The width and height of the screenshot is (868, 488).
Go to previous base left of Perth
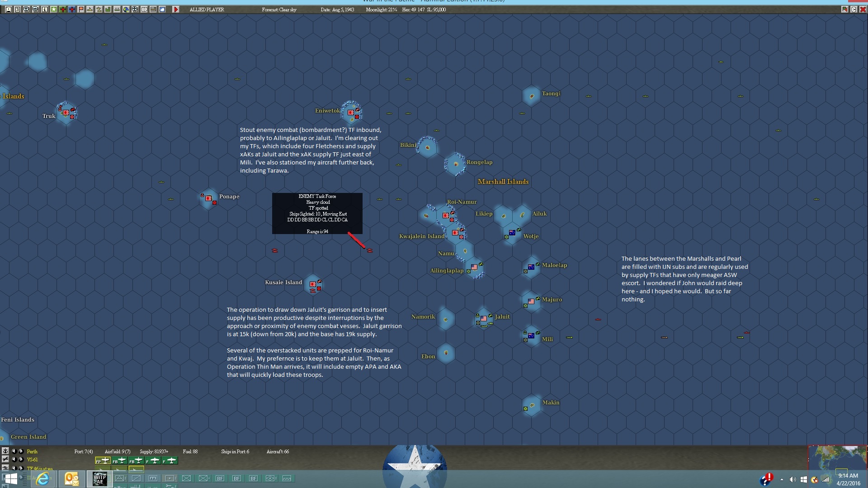click(x=14, y=451)
